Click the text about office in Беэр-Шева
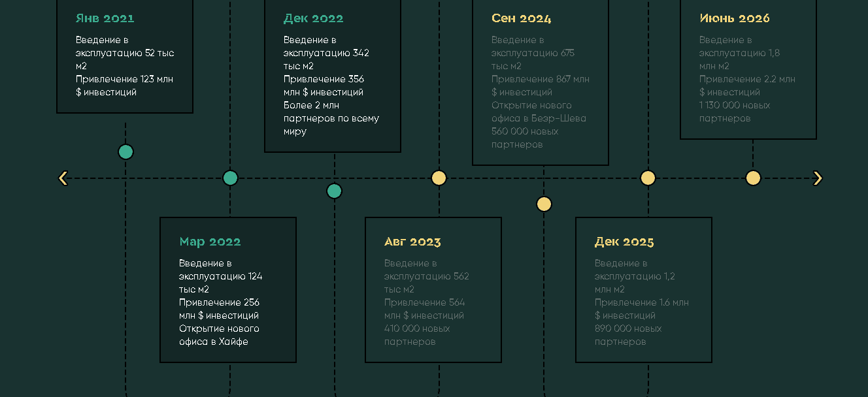 (539, 112)
